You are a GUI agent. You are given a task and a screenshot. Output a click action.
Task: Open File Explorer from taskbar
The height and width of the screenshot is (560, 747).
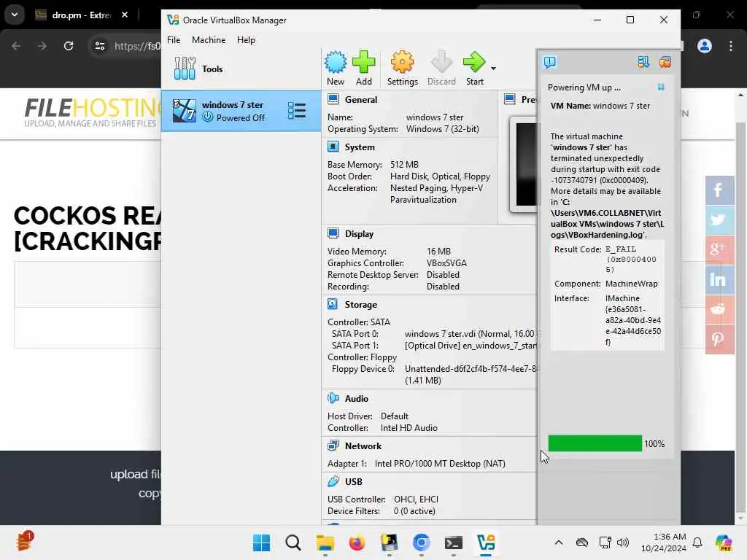pos(325,542)
